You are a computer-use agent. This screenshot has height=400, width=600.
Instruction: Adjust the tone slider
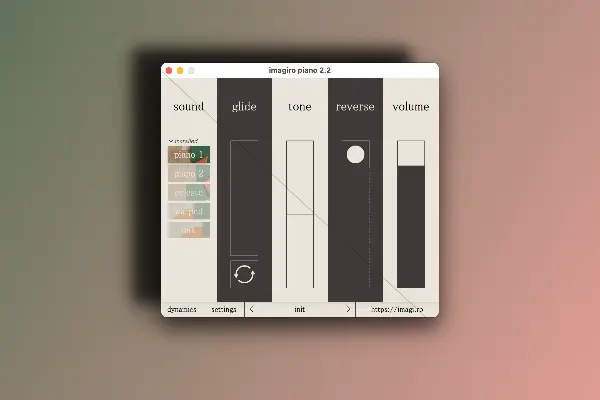tap(300, 214)
